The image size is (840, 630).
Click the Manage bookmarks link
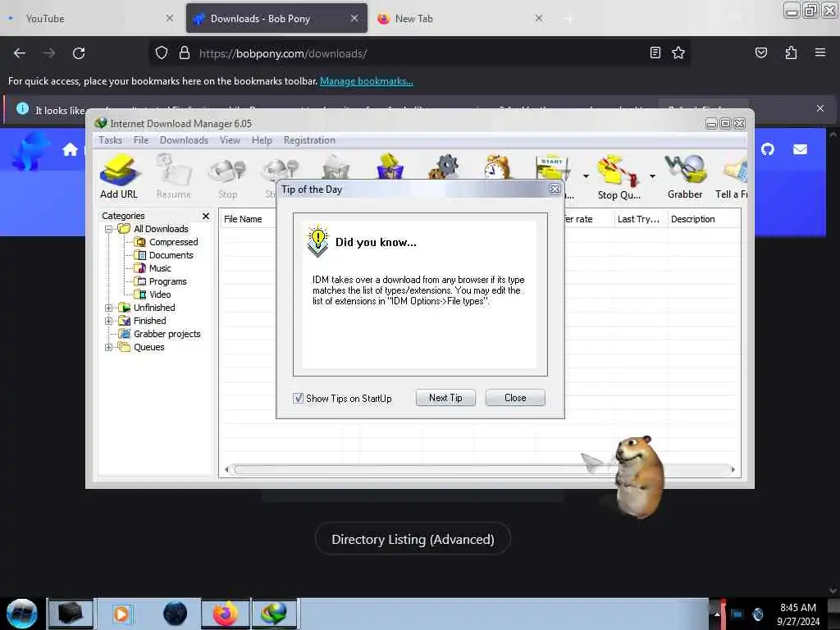click(367, 81)
